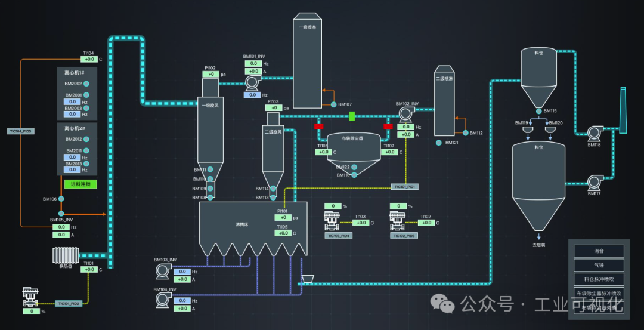Viewport: 644px width, 330px height.
Task: Click the BM118 blower icon
Action: [593, 134]
